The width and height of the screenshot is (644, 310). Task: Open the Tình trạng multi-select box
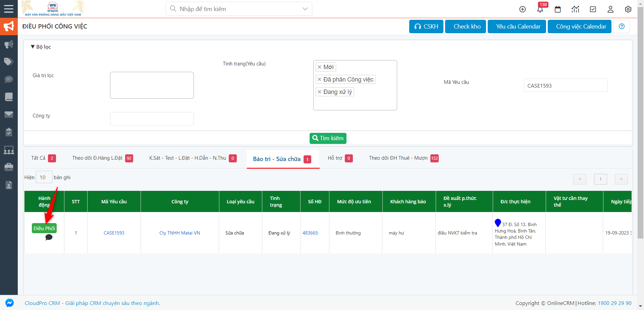coord(355,85)
